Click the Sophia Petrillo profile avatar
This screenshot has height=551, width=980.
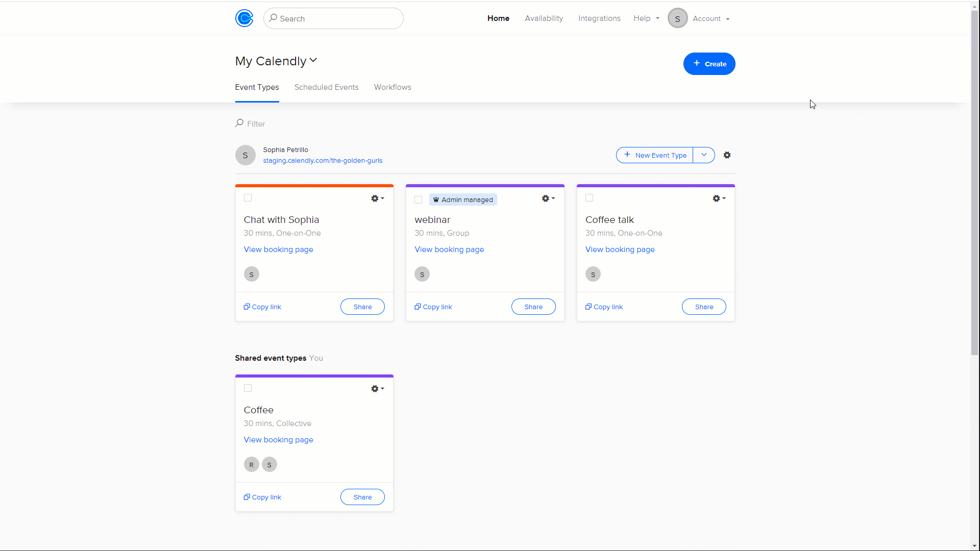(x=245, y=155)
